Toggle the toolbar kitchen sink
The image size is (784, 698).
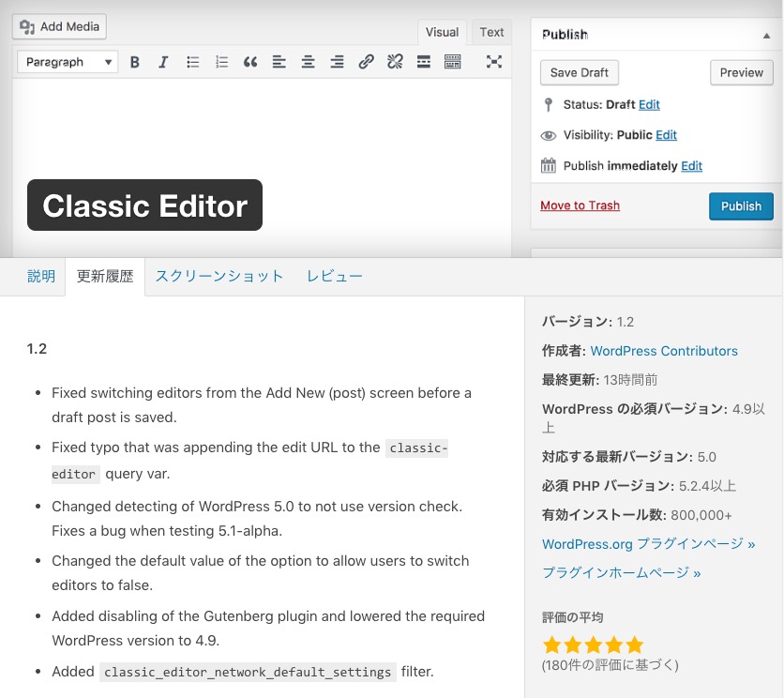(x=453, y=62)
